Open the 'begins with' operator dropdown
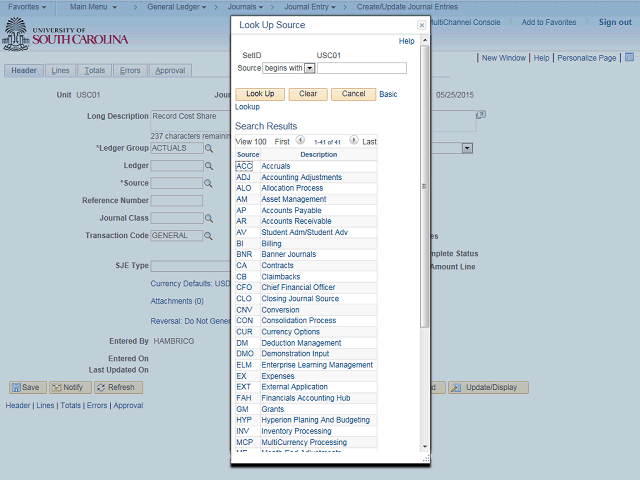The image size is (640, 480). 310,68
